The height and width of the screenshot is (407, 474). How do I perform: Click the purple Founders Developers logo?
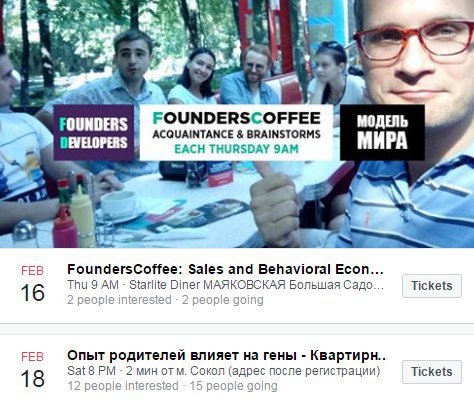(x=94, y=133)
